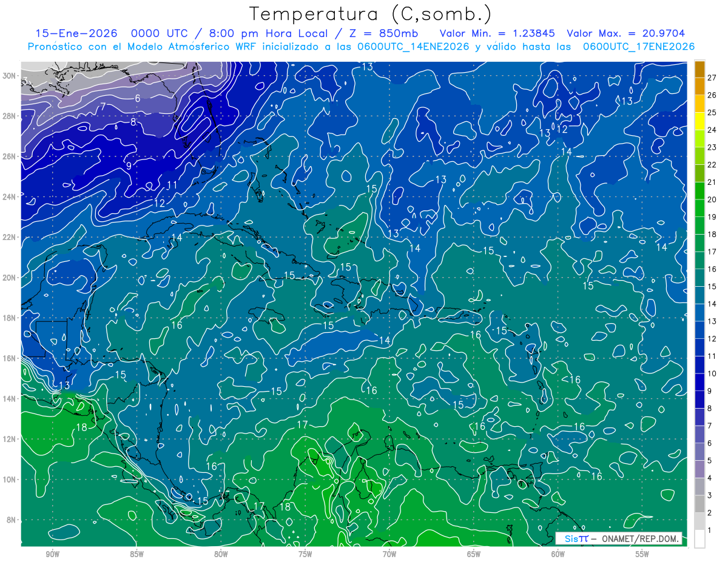The image size is (728, 562).
Task: Click the 75W longitude axis label
Action: click(305, 554)
